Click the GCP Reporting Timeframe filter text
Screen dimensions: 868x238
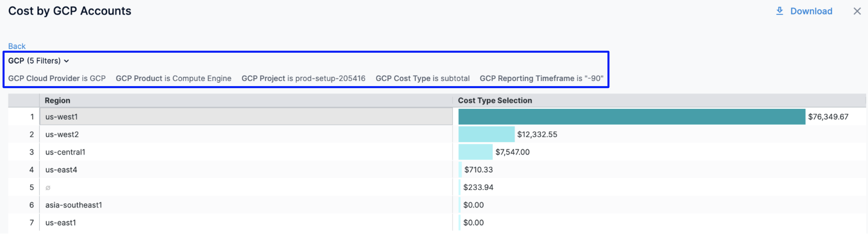click(x=541, y=78)
